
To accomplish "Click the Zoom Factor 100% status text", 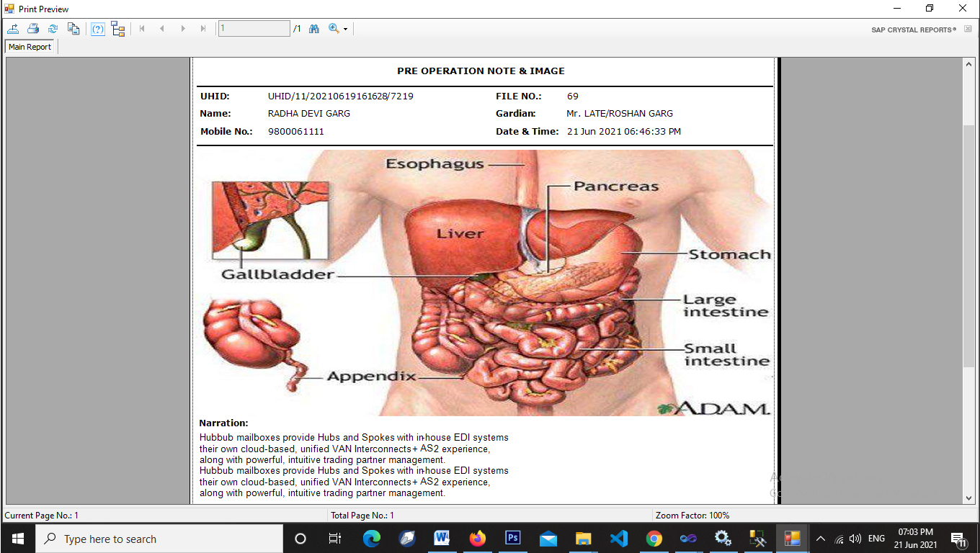I will tap(692, 516).
